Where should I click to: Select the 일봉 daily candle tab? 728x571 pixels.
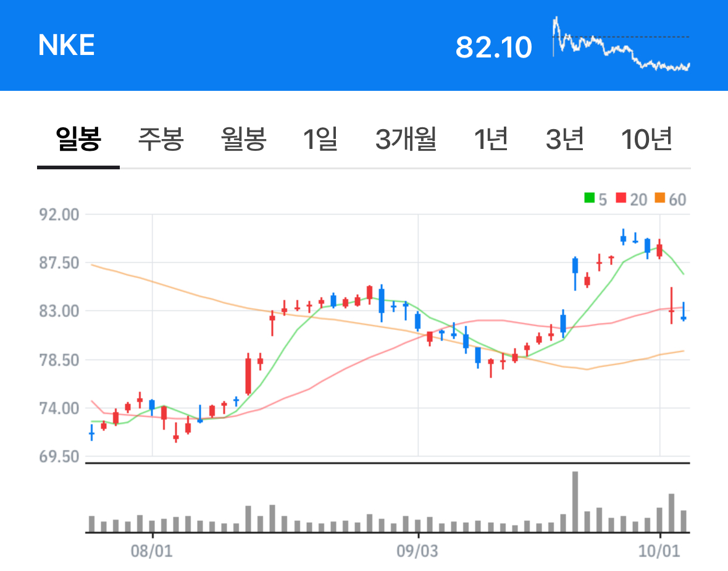click(78, 138)
